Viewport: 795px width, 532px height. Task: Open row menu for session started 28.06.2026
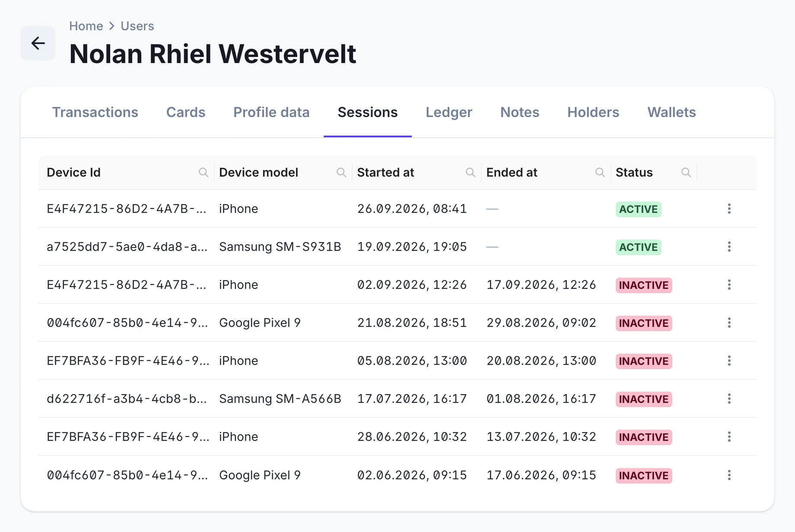click(729, 437)
